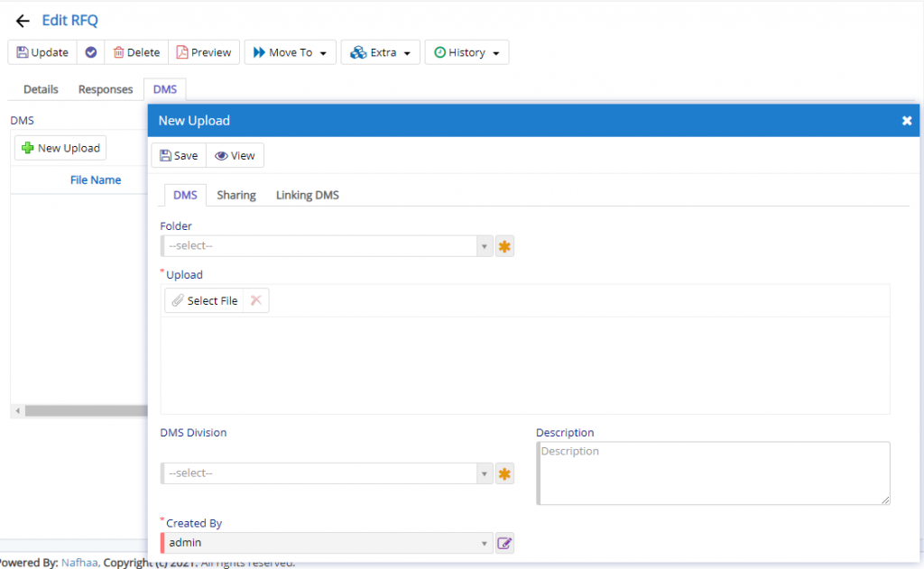
Task: Click Select File with paperclip icon
Action: (205, 300)
